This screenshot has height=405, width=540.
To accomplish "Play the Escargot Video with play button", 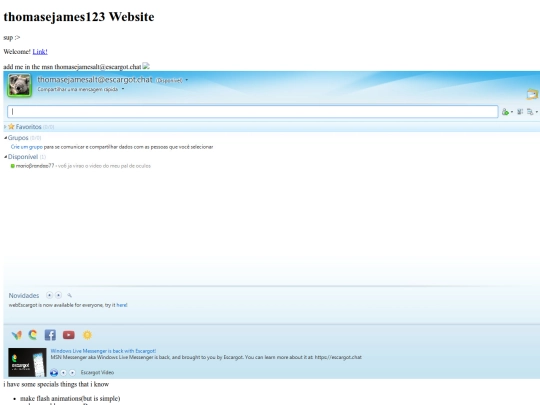I will click(x=54, y=373).
